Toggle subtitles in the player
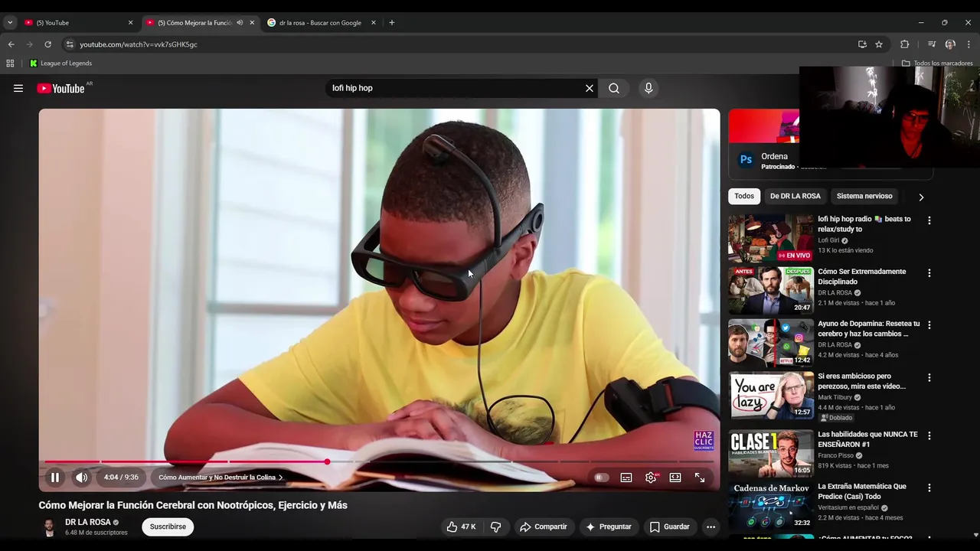 click(x=626, y=478)
